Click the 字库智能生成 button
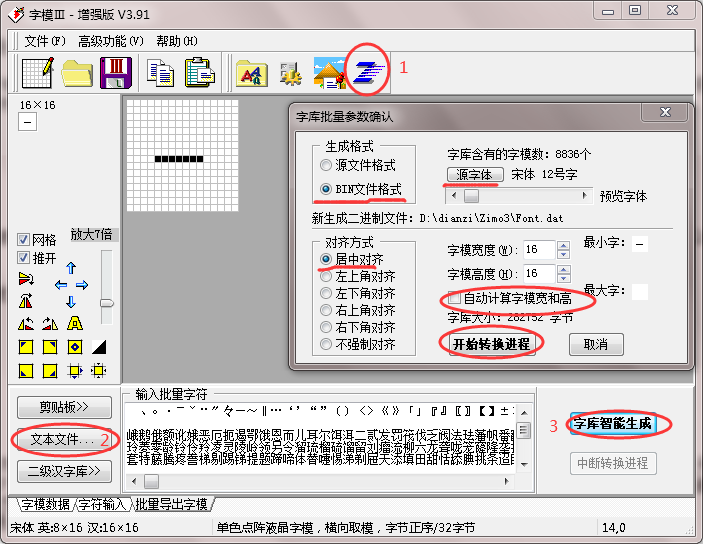The image size is (703, 544). (613, 424)
